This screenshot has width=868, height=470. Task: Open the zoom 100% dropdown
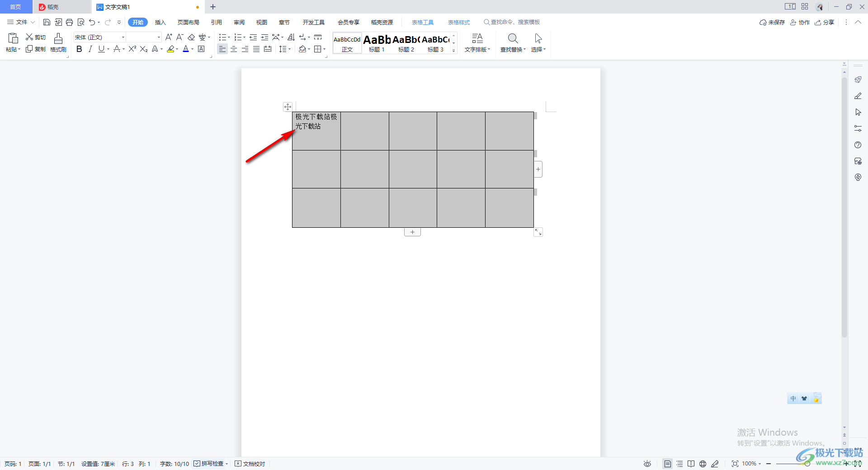click(751, 464)
